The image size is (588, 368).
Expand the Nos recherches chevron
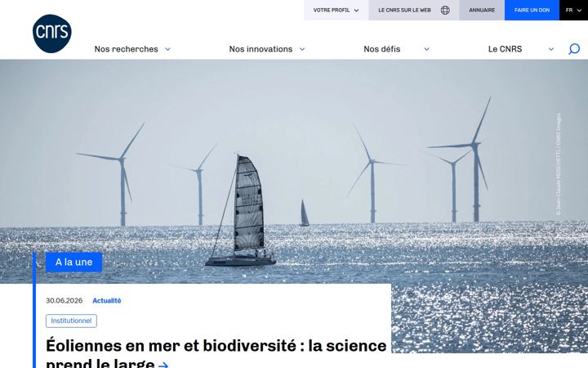tap(167, 49)
